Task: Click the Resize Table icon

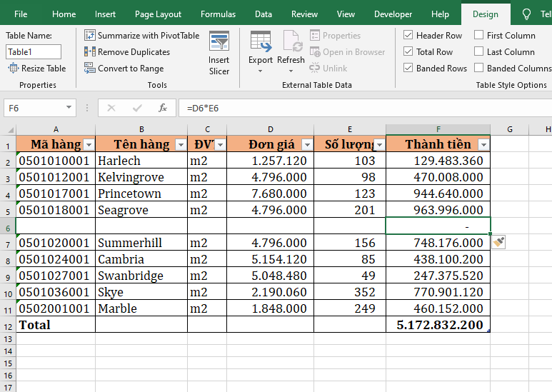Action: pos(14,68)
